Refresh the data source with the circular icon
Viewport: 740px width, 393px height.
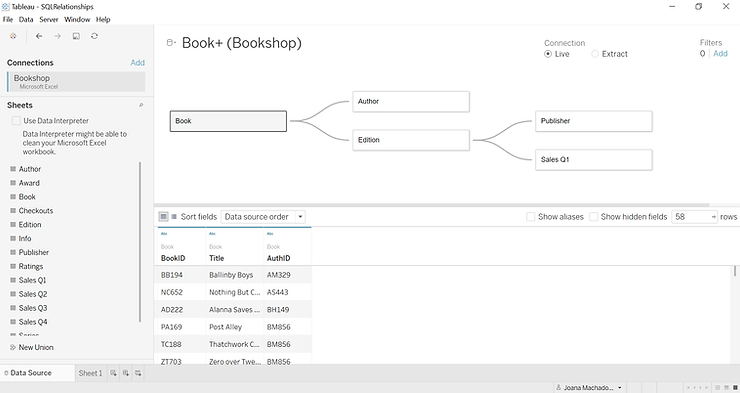click(x=94, y=36)
